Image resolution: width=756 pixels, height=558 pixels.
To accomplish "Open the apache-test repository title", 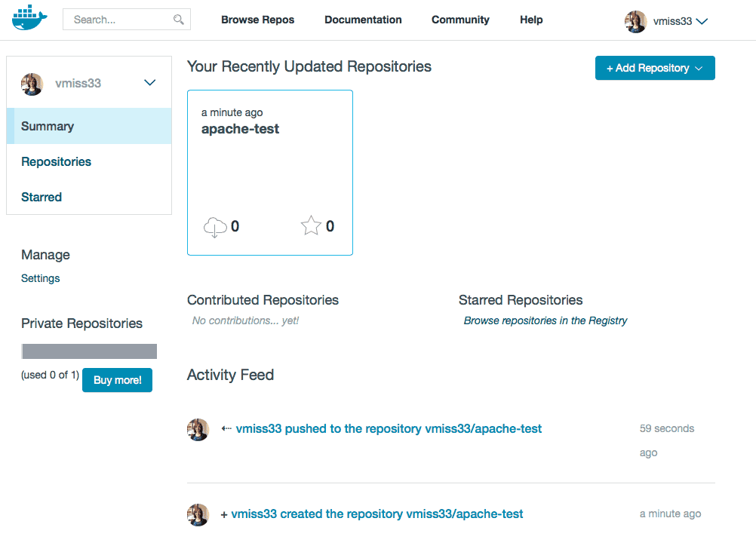I will coord(240,129).
